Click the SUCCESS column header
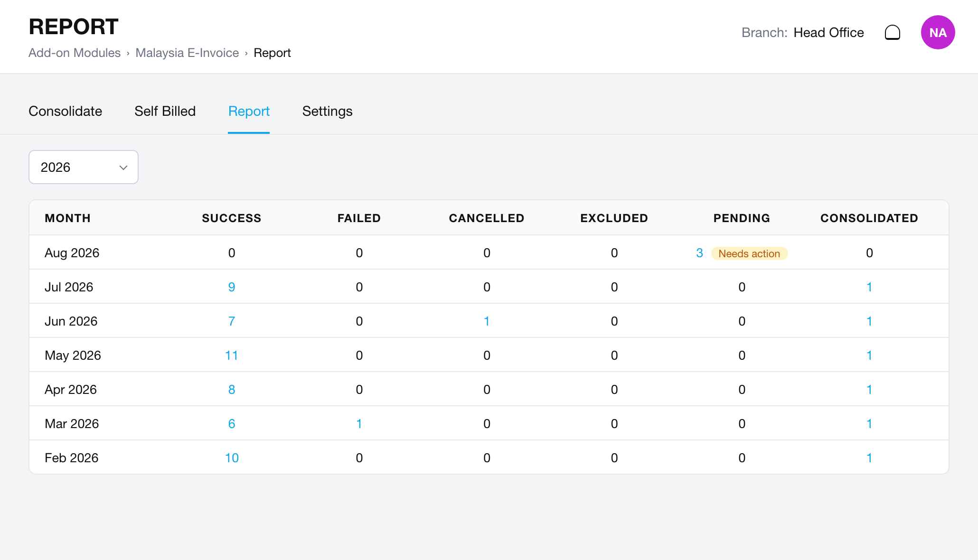 tap(232, 218)
